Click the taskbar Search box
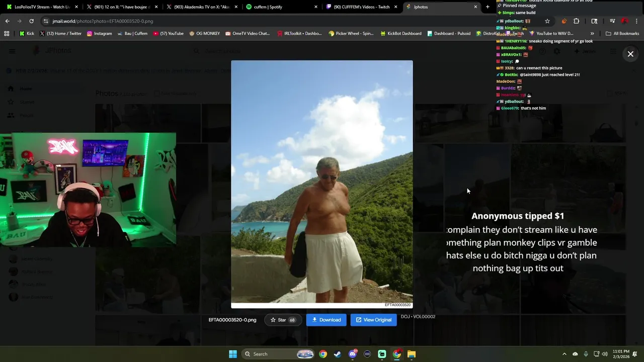 278,354
